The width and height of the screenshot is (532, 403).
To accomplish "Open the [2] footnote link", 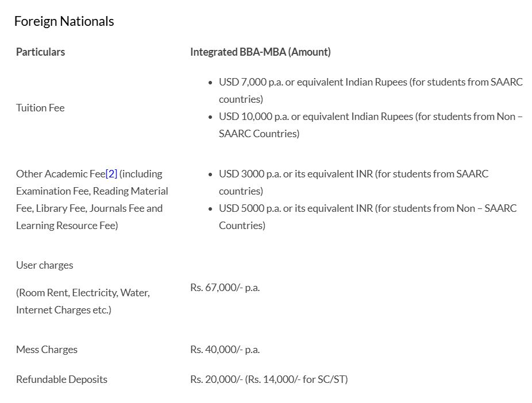I will (x=111, y=174).
